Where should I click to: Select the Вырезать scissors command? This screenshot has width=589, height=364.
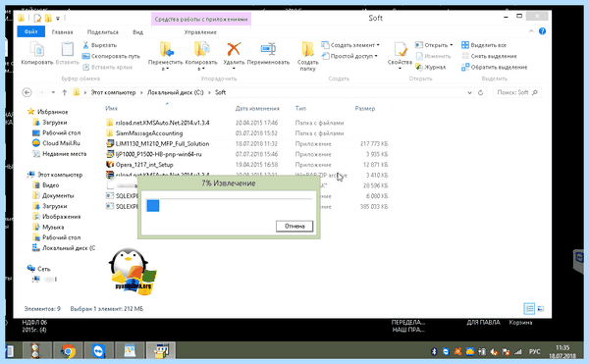(x=99, y=45)
